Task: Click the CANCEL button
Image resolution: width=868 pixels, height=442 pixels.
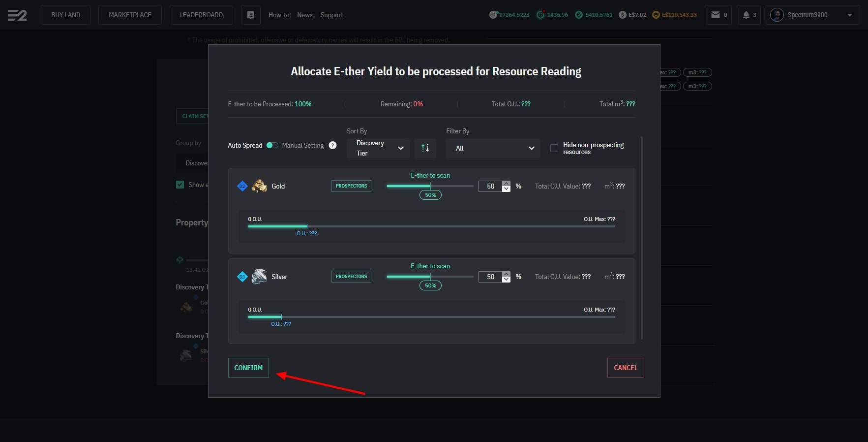Action: (625, 368)
